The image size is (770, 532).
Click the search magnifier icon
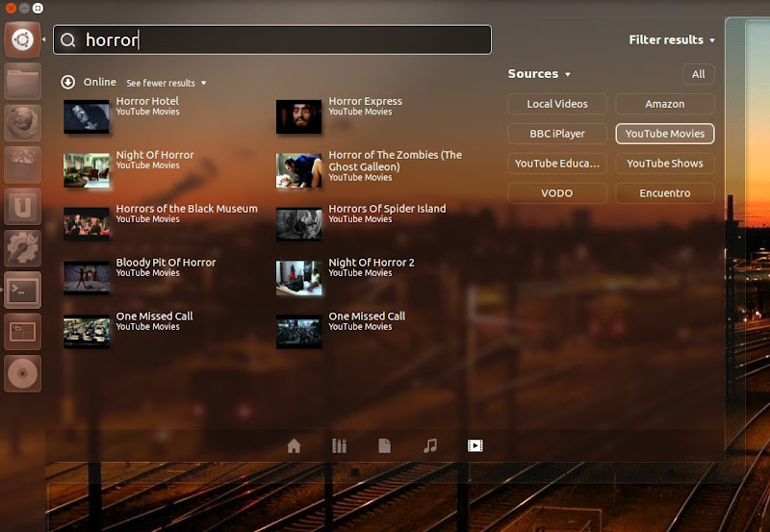point(67,39)
